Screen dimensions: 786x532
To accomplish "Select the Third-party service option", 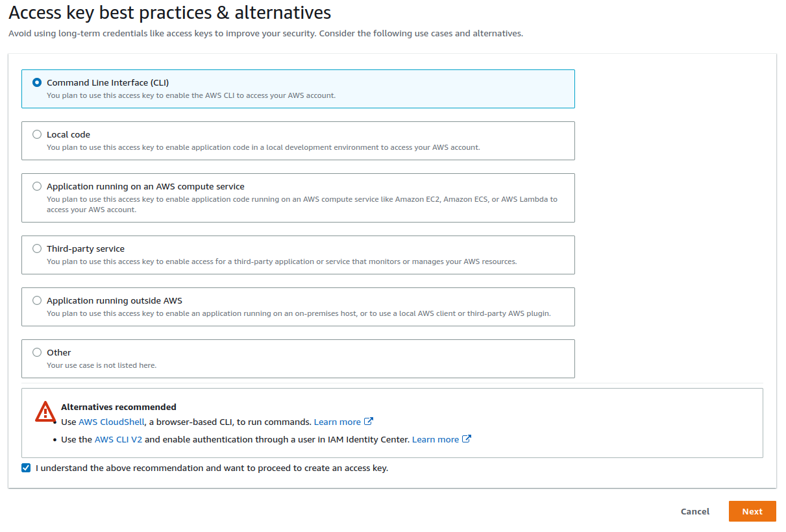I will pos(37,248).
